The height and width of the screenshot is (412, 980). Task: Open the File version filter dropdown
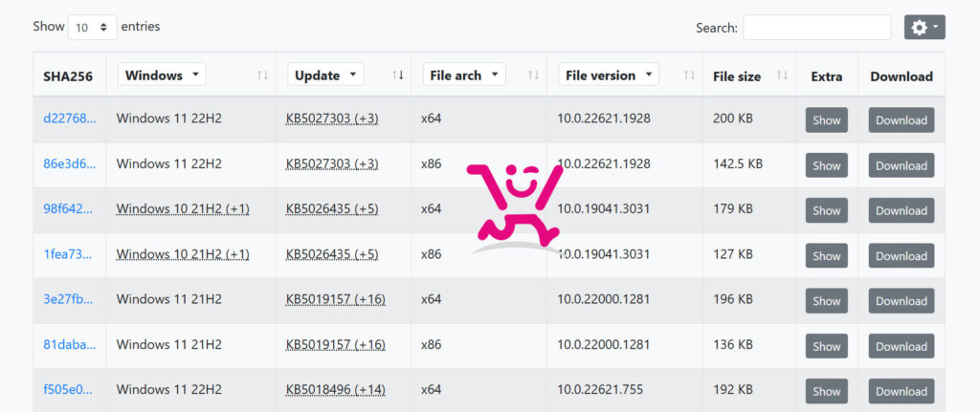608,75
